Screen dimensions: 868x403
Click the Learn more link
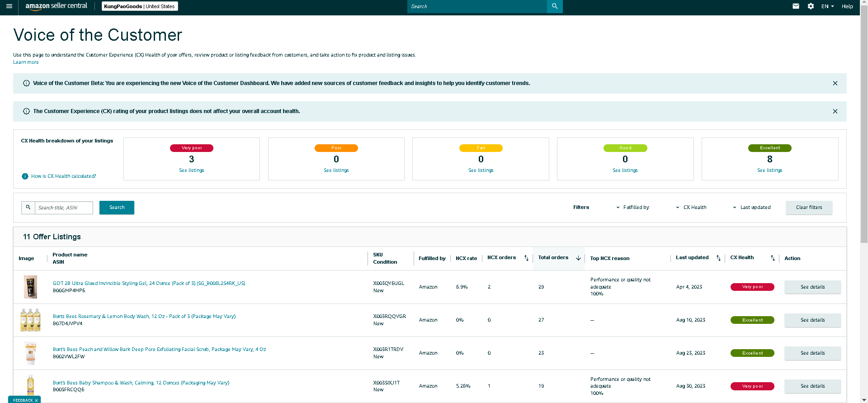[x=26, y=62]
